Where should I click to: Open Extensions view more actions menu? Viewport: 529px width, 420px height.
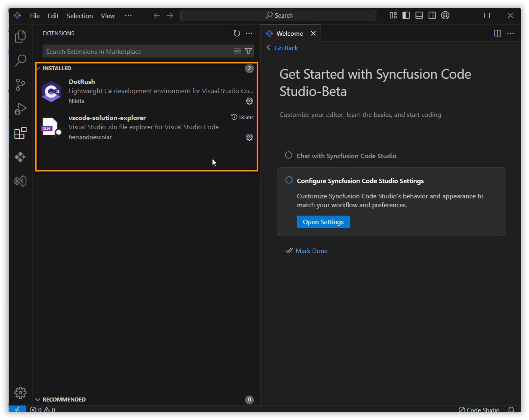(249, 33)
